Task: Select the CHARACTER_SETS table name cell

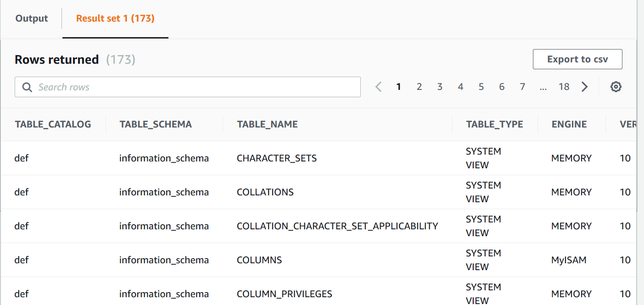Action: 277,158
